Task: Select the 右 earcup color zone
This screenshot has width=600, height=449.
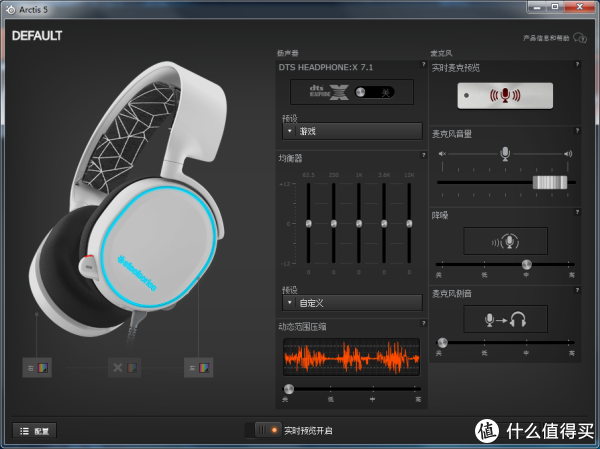Action: [37, 368]
